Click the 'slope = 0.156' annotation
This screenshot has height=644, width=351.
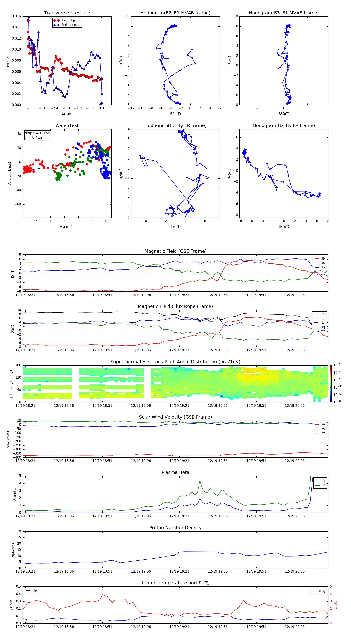(x=38, y=133)
